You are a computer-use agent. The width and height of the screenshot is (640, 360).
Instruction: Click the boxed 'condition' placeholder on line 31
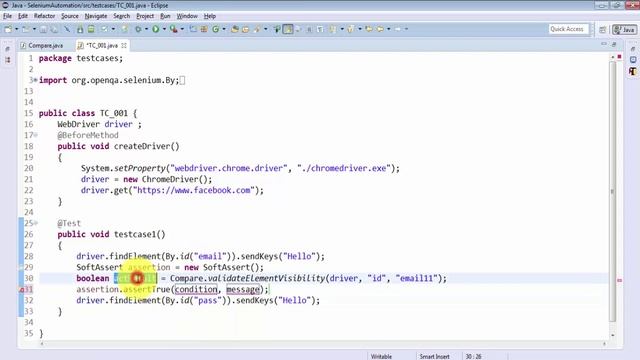pos(196,289)
